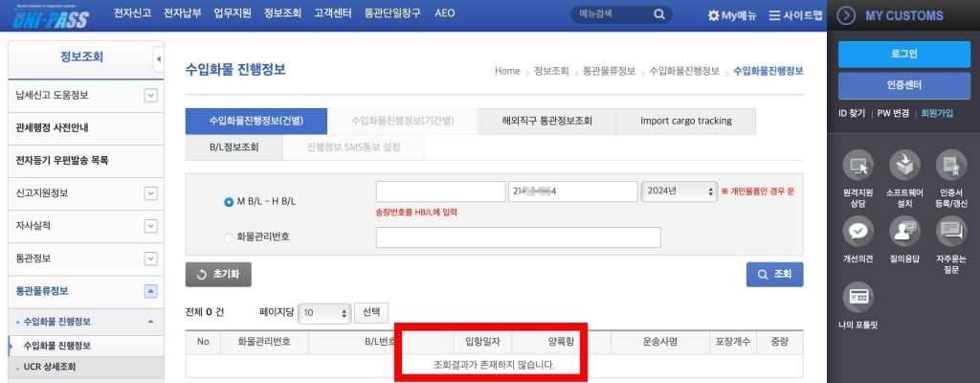Click the 로그인 button
This screenshot has width=980, height=383.
[x=903, y=55]
